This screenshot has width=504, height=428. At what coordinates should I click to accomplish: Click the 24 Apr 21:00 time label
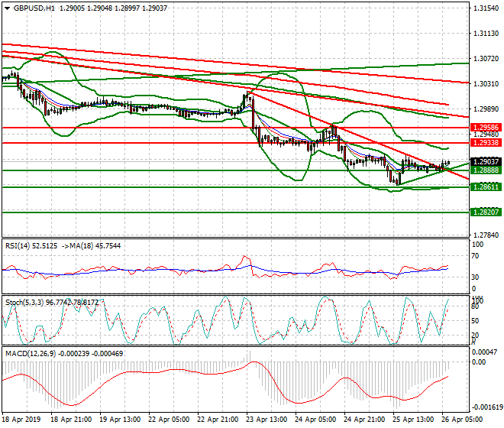pos(364,420)
